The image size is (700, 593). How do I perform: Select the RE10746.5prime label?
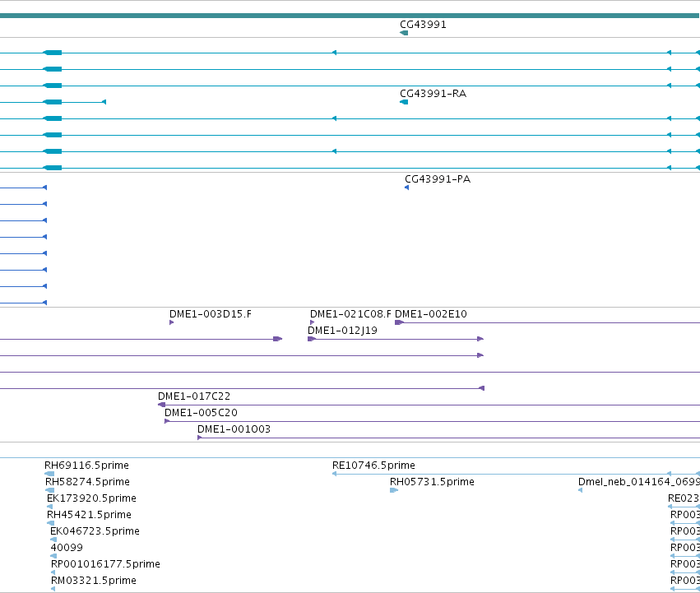pos(373,466)
